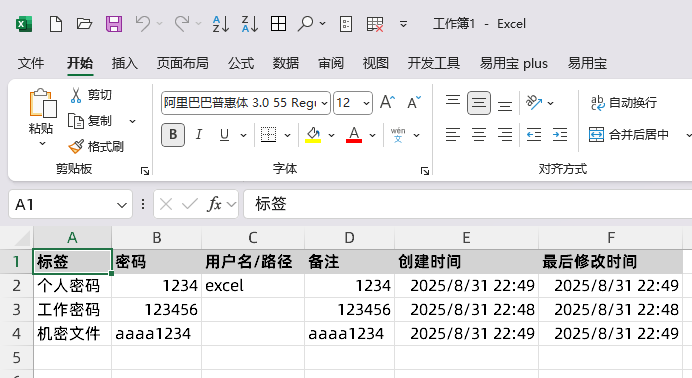Increase font size with the larger A icon
This screenshot has width=692, height=378.
click(x=387, y=103)
